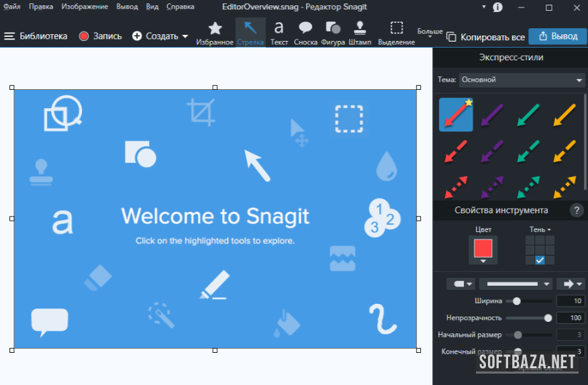Viewport: 588px width, 385px height.
Task: Choose the Выделение selection tool
Action: [x=397, y=33]
